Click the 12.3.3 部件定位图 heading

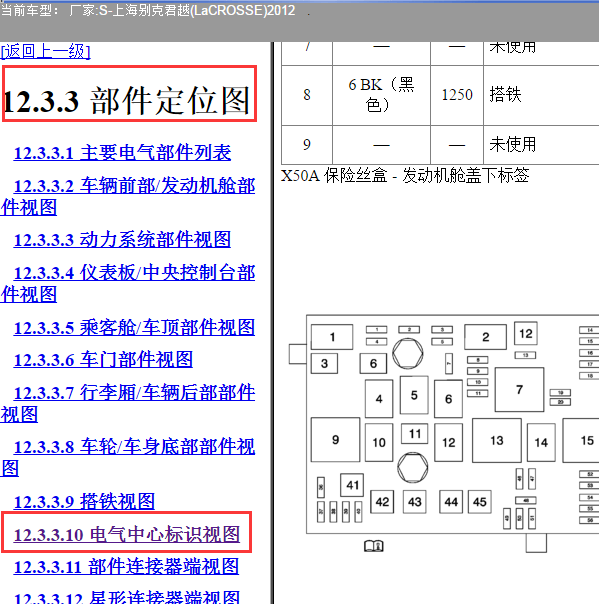126,101
